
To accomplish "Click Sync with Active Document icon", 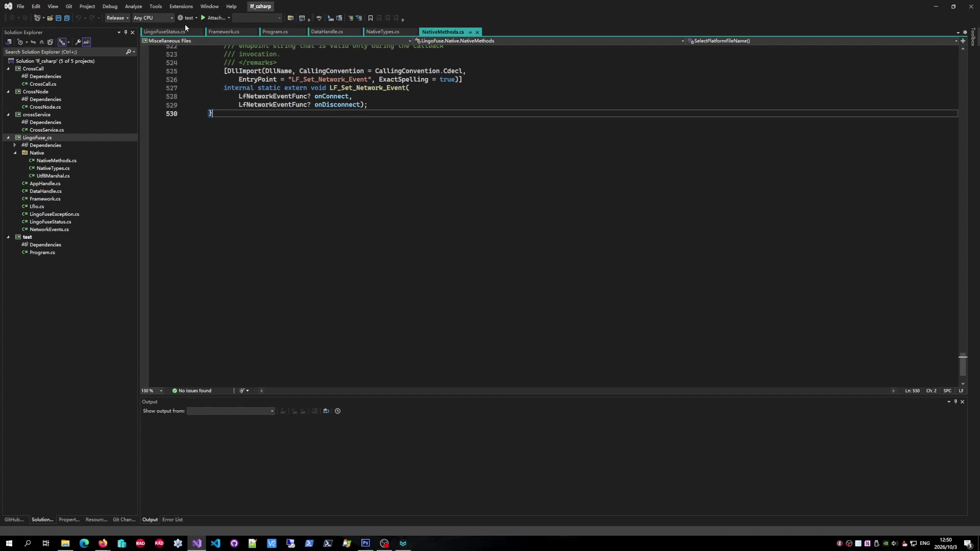I will (x=33, y=42).
